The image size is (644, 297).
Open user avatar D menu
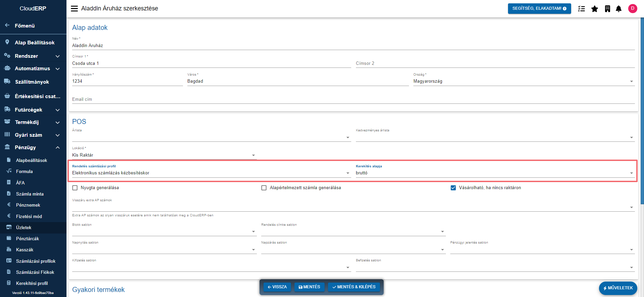[633, 9]
